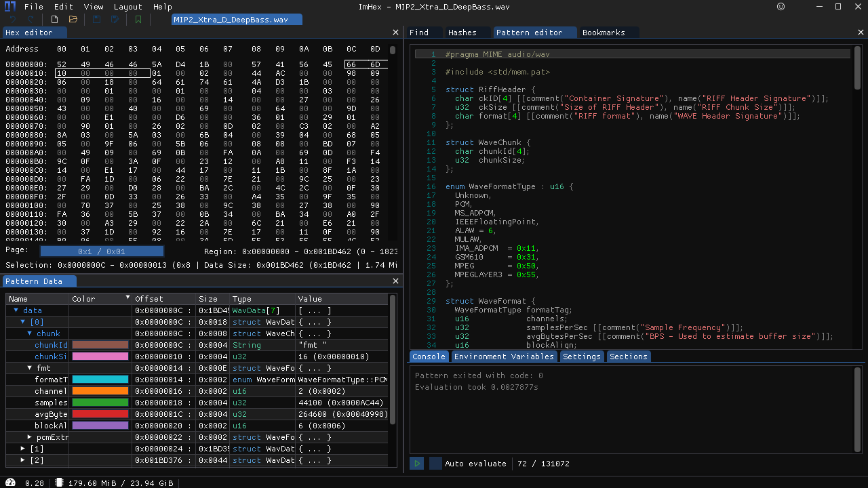
Task: Select the MIP2_Xtra_D_DeepBass.wav file tab
Action: coord(231,20)
